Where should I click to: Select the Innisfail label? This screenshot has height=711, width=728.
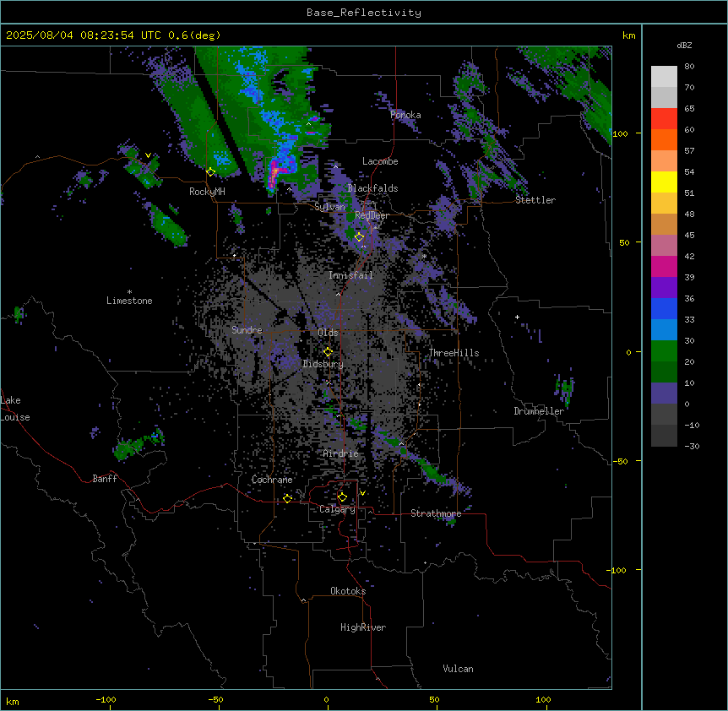click(350, 275)
